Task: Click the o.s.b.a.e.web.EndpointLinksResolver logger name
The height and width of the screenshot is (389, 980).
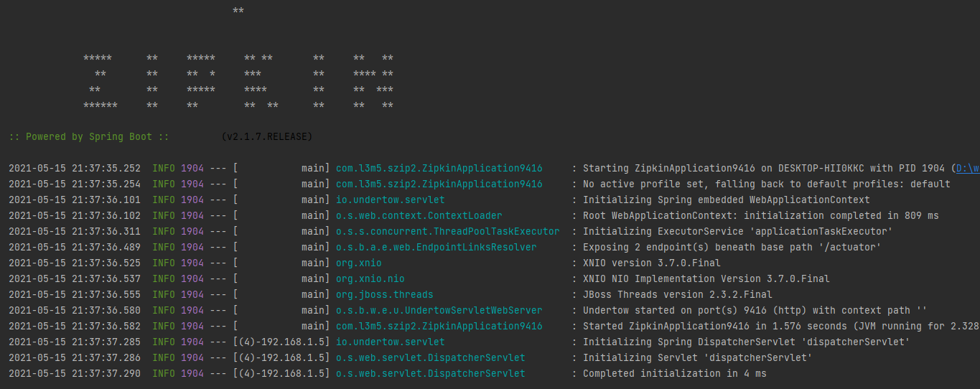Action: click(436, 248)
